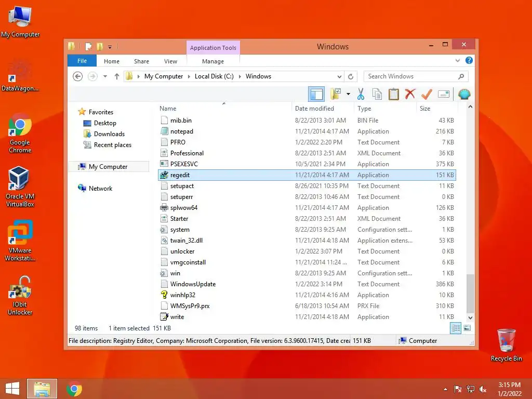Select Network in navigation pane
The width and height of the screenshot is (532, 399).
coord(100,188)
